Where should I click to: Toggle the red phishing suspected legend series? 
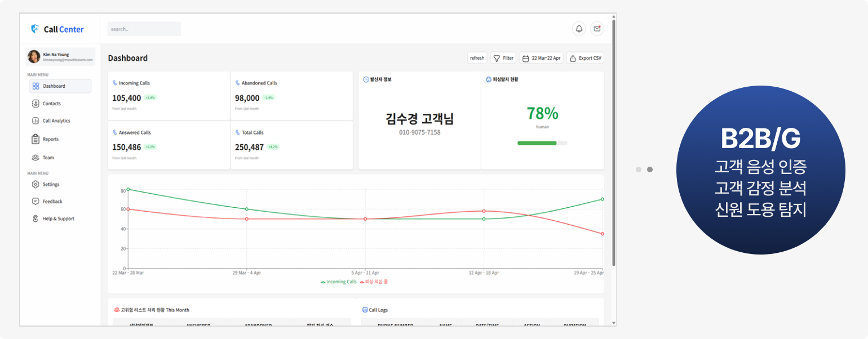coord(374,282)
